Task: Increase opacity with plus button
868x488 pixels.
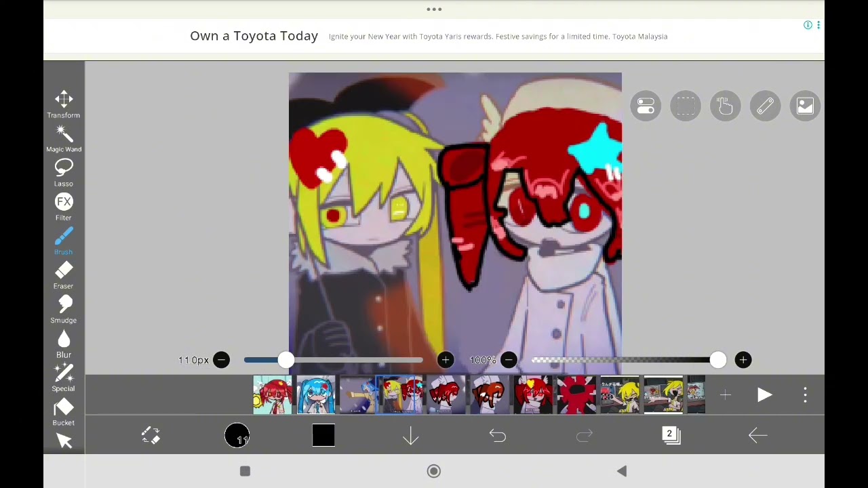Action: 743,360
